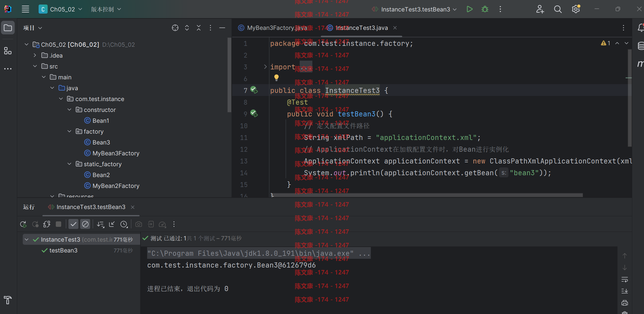Open test history clock icon
644x314 pixels.
[124, 224]
